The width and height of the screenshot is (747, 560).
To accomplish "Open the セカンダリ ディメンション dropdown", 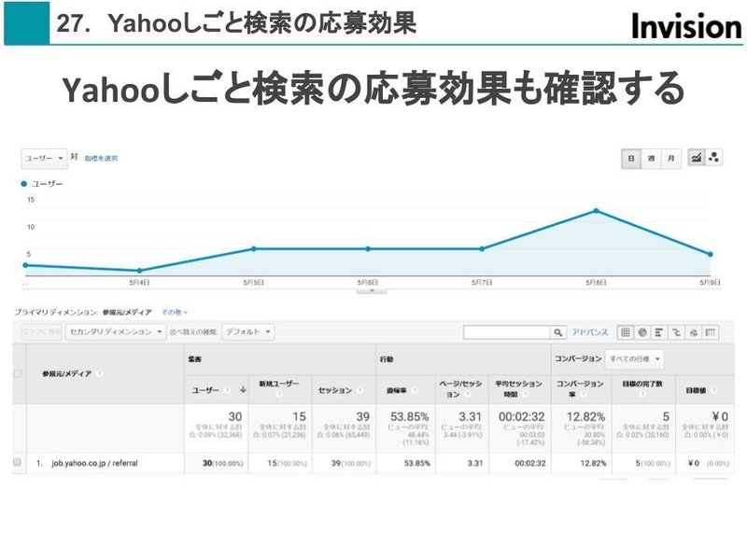I will pos(115,332).
